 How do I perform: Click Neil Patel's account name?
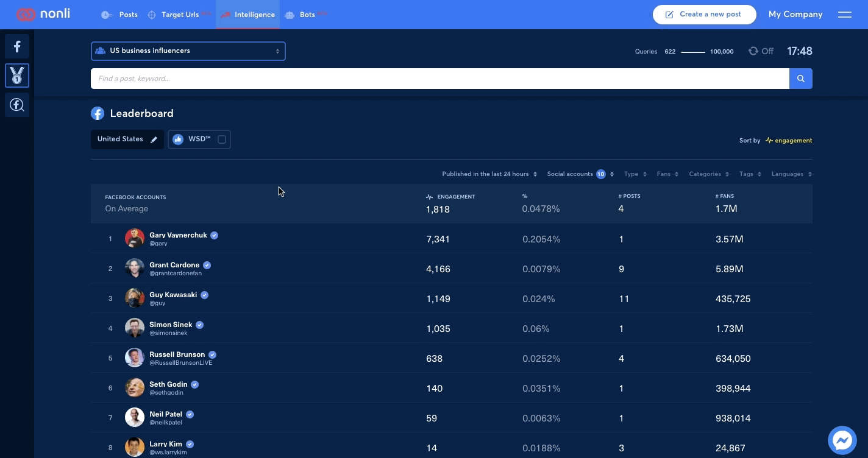[x=166, y=414]
